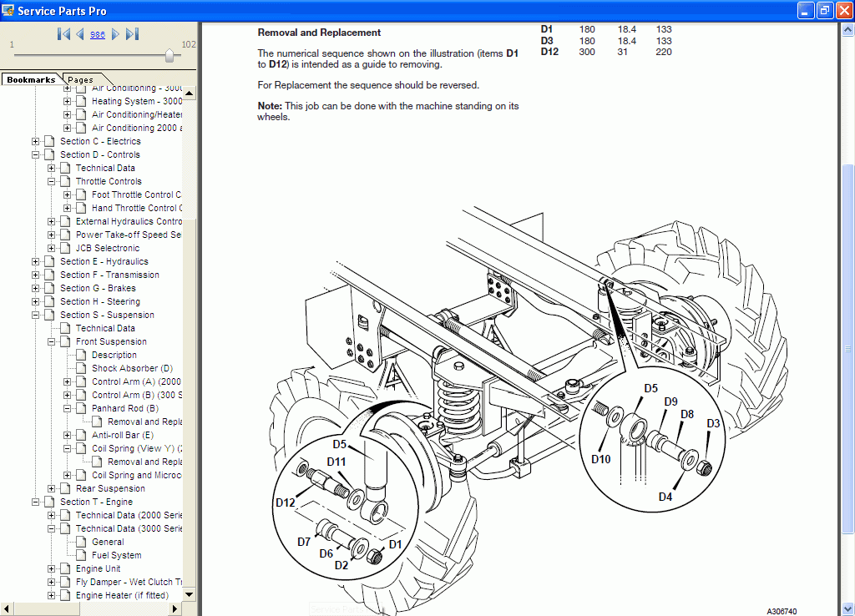The image size is (855, 616).
Task: Advance to next page with arrow icon
Action: [114, 34]
